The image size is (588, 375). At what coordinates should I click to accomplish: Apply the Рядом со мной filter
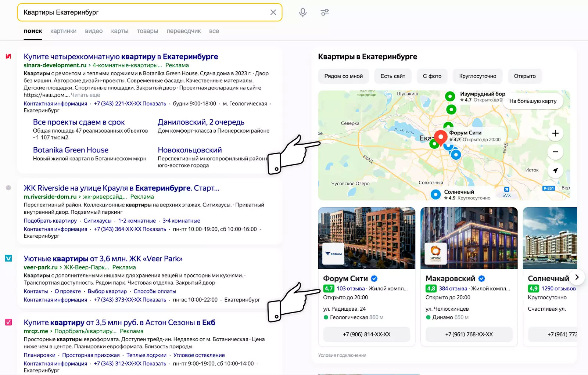[344, 76]
